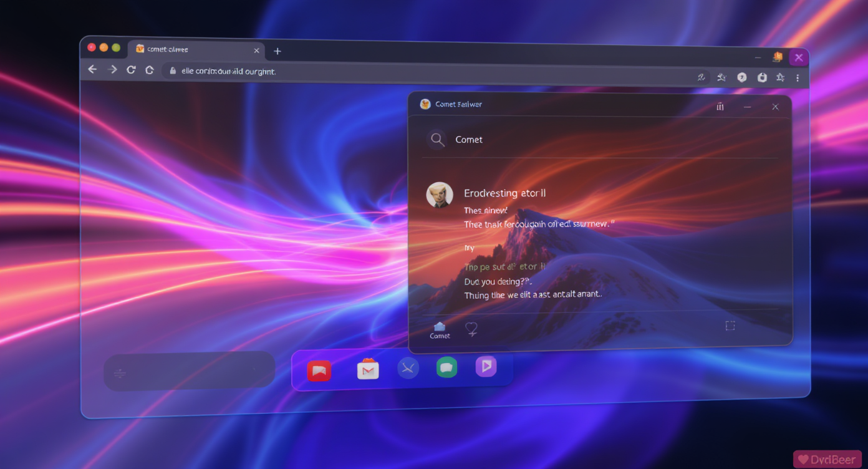Screen dimensions: 868x469
Task: Open the Gmail icon in the dock
Action: [x=368, y=369]
